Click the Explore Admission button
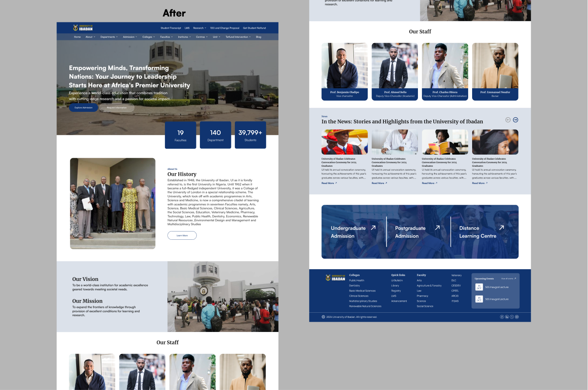The width and height of the screenshot is (588, 390). (84, 108)
